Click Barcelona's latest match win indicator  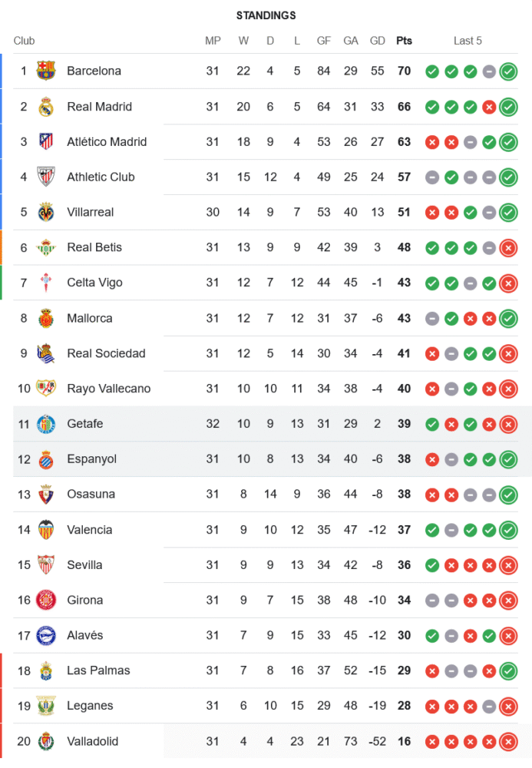point(508,71)
